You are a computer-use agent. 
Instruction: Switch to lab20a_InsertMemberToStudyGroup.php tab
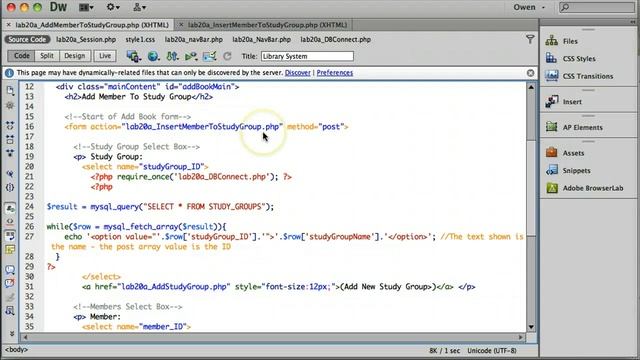267,25
